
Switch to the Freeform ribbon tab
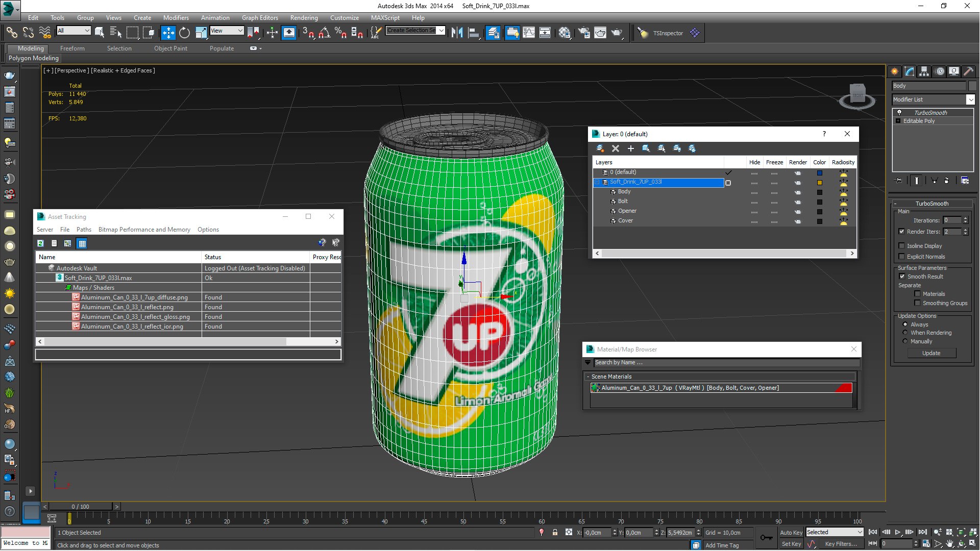tap(72, 48)
